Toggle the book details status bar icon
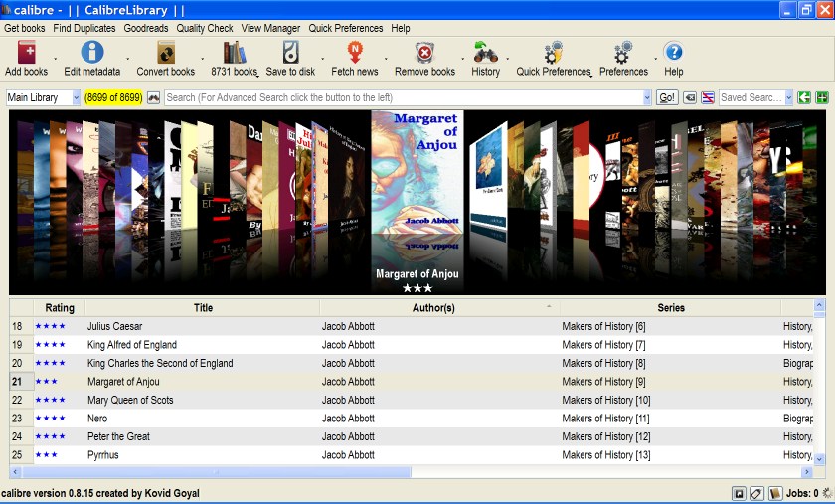 pos(774,494)
